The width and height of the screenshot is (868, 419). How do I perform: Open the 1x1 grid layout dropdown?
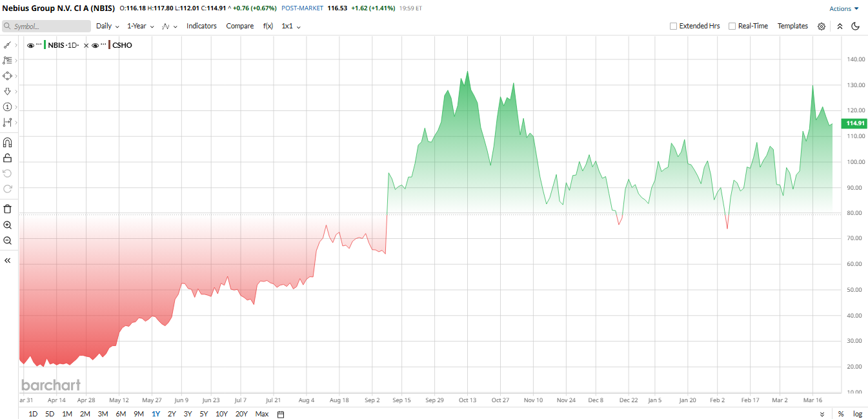[x=291, y=26]
